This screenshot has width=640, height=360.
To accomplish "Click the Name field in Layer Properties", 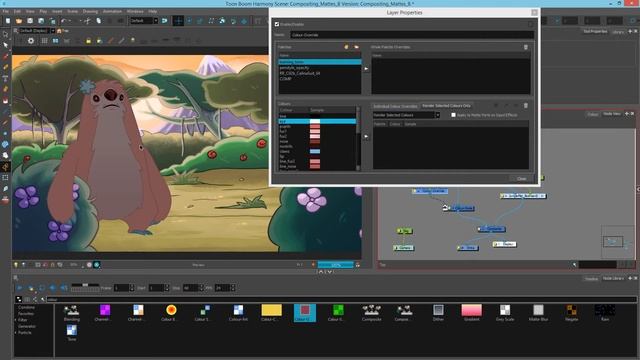I will pos(412,35).
